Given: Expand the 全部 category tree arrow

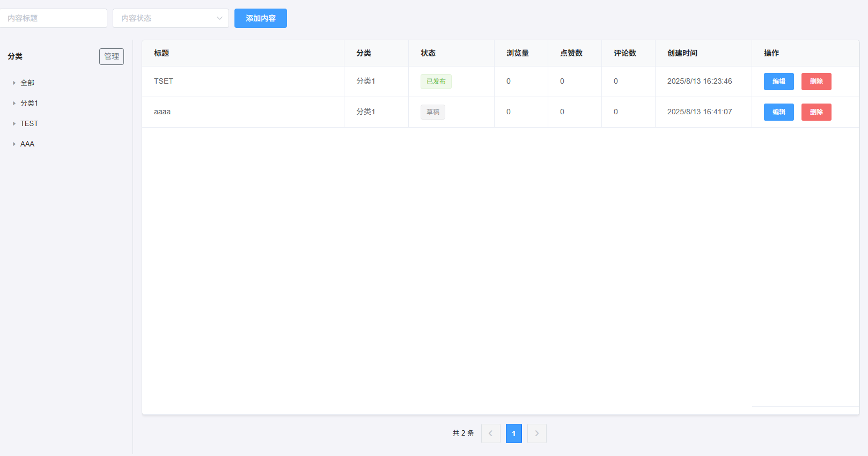Looking at the screenshot, I should click(x=14, y=83).
